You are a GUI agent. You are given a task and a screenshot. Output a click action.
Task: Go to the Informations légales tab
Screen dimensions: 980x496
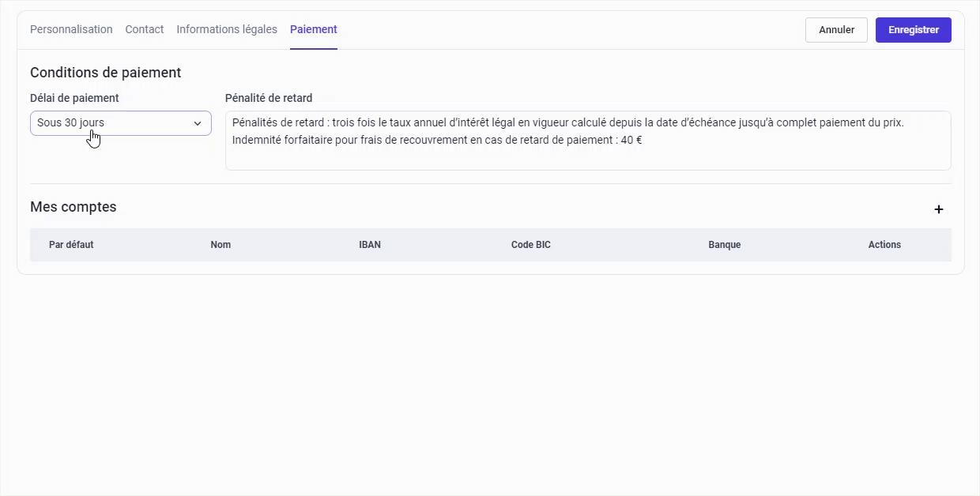tap(226, 29)
